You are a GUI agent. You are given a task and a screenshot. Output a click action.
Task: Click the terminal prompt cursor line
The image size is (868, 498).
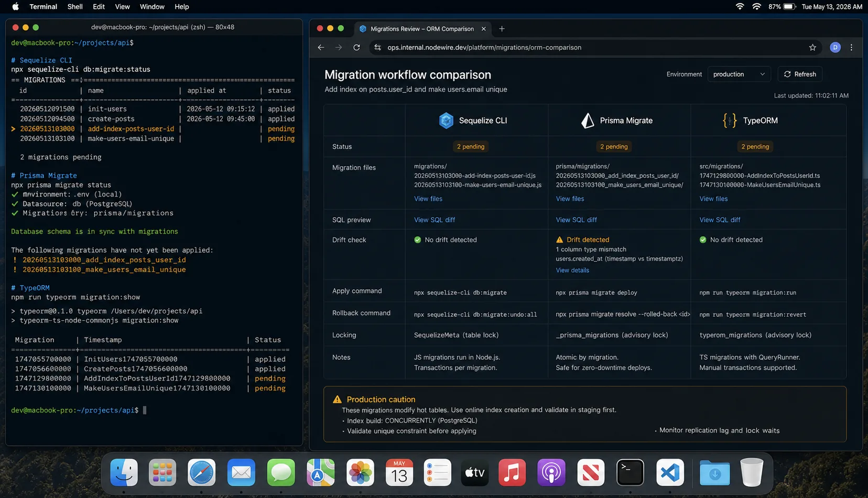tap(79, 410)
